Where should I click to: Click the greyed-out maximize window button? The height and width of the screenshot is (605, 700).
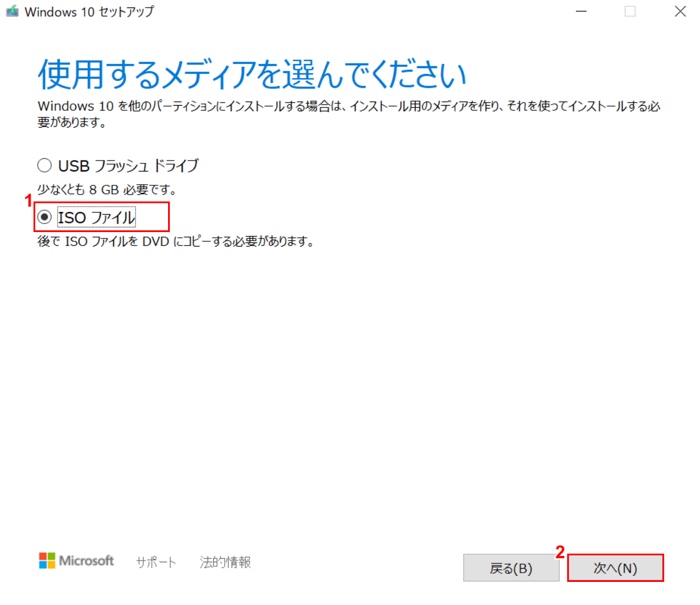[x=630, y=12]
